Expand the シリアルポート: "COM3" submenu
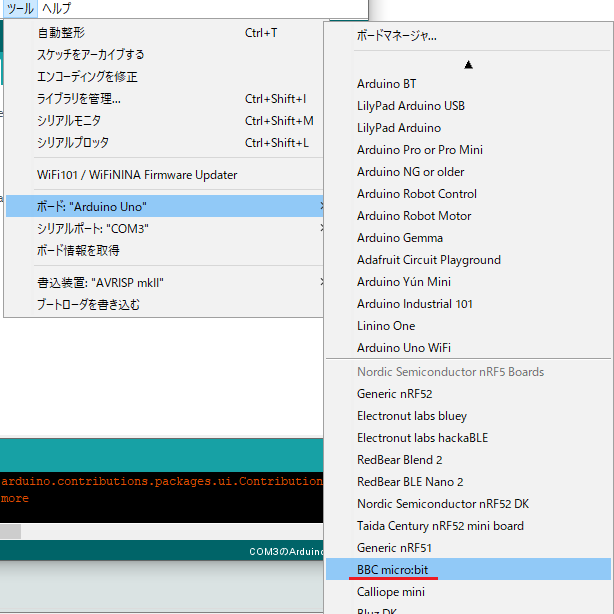Viewport: 614px width, 614px height. (x=164, y=228)
